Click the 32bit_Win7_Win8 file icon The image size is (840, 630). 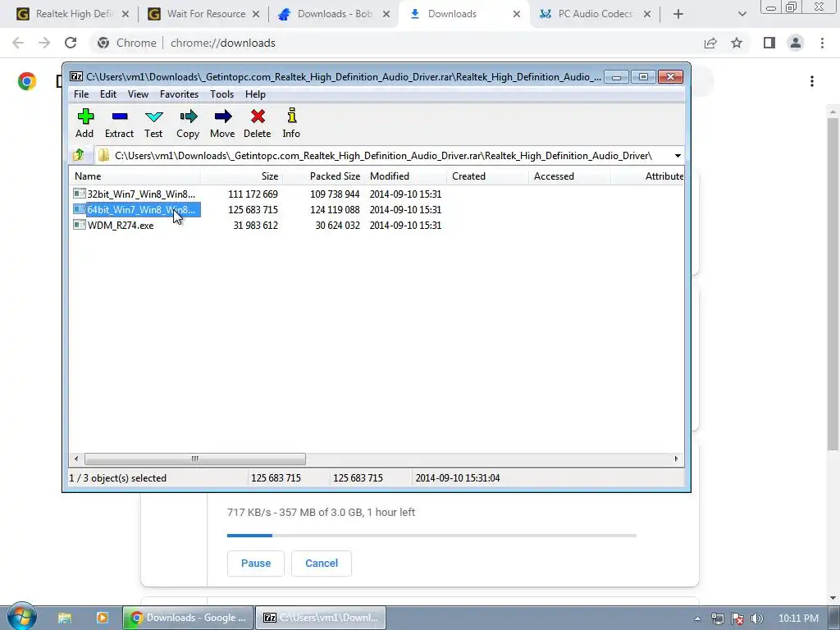click(x=80, y=194)
